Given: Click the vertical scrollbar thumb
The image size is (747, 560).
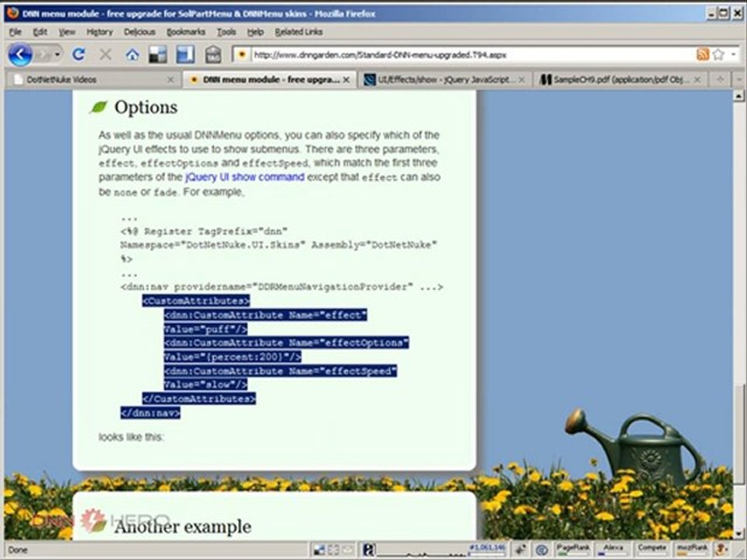Looking at the screenshot, I should tap(738, 433).
